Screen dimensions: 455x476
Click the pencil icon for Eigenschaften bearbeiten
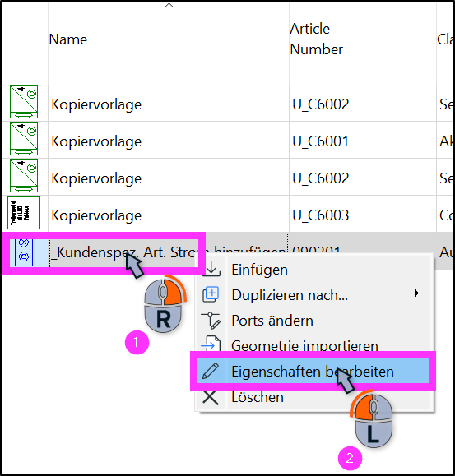[x=211, y=371]
